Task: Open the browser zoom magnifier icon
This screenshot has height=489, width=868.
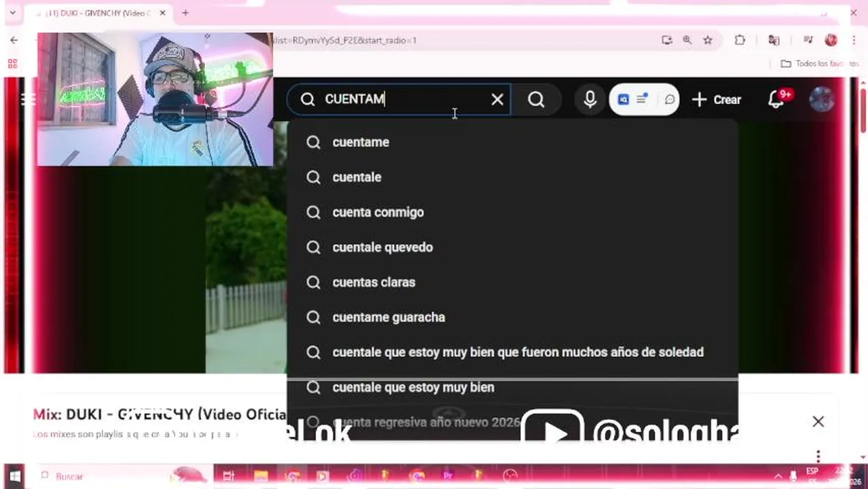Action: 687,40
